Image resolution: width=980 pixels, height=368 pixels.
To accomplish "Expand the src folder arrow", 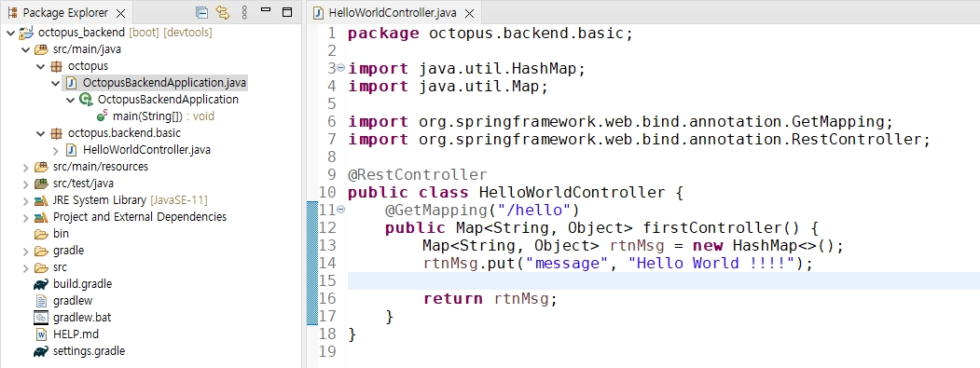I will pos(25,268).
